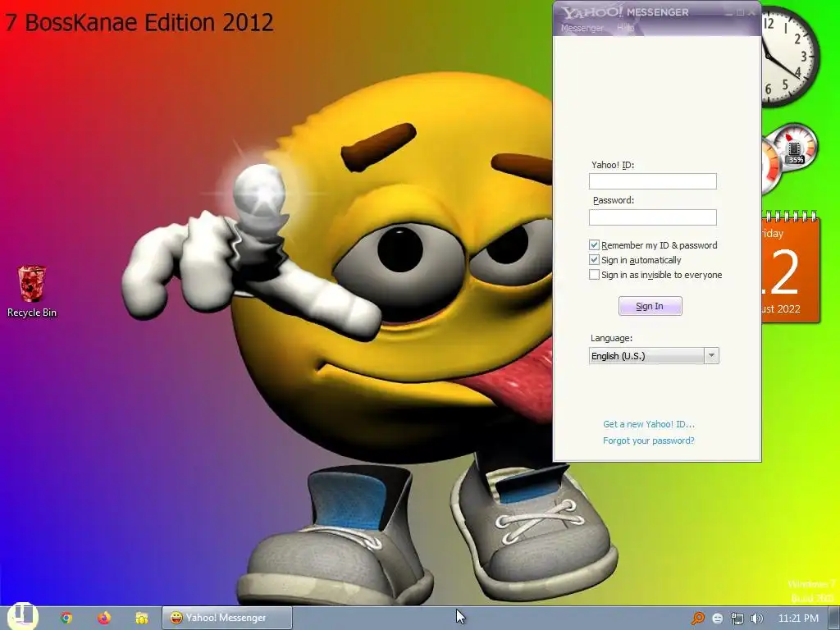Image resolution: width=840 pixels, height=630 pixels.
Task: Click the Recycle Bin desktop icon
Action: (32, 292)
